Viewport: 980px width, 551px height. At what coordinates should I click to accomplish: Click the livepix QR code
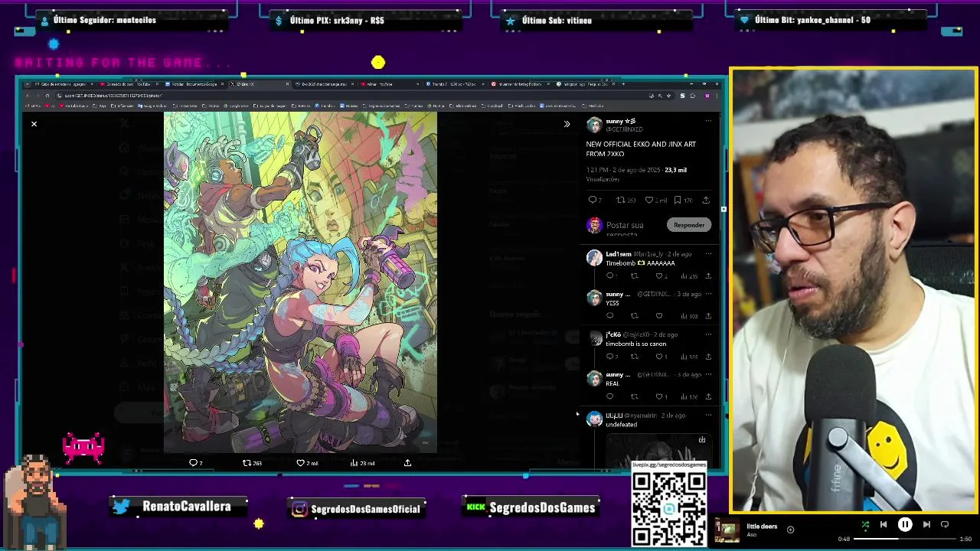click(668, 510)
